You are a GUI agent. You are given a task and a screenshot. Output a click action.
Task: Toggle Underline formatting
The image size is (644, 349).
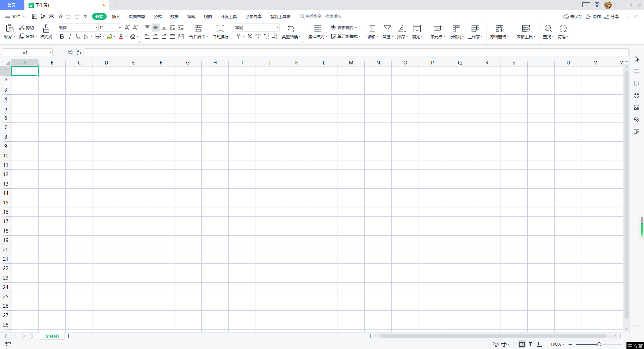[x=78, y=36]
